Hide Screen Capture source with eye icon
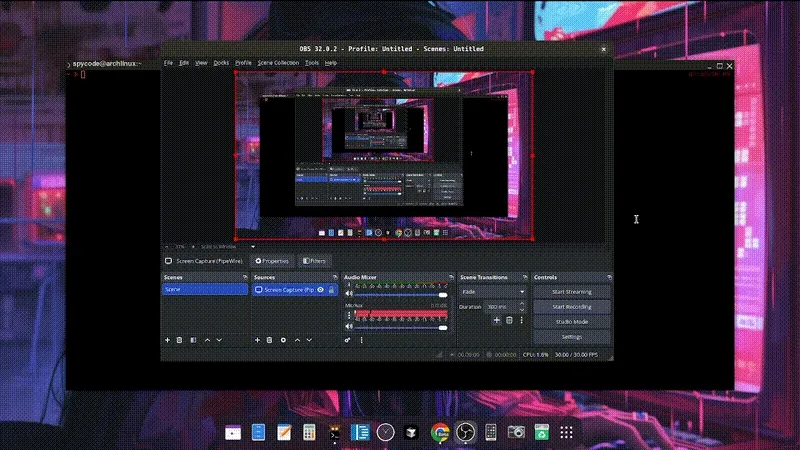 point(321,290)
